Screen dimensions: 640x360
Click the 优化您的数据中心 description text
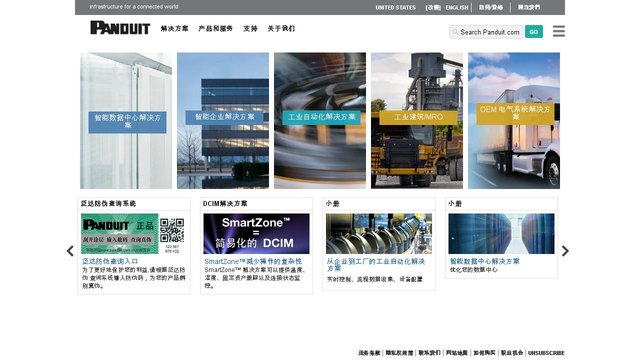click(x=473, y=270)
